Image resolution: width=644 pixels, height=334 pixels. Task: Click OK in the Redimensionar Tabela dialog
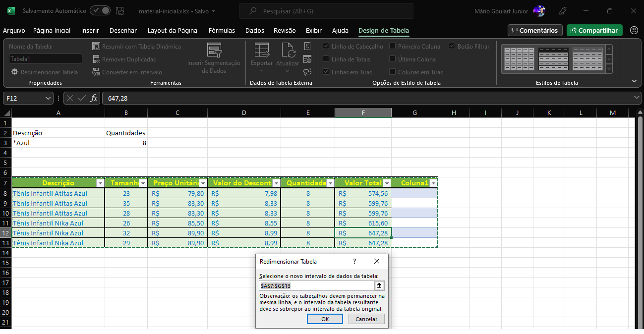pos(325,319)
